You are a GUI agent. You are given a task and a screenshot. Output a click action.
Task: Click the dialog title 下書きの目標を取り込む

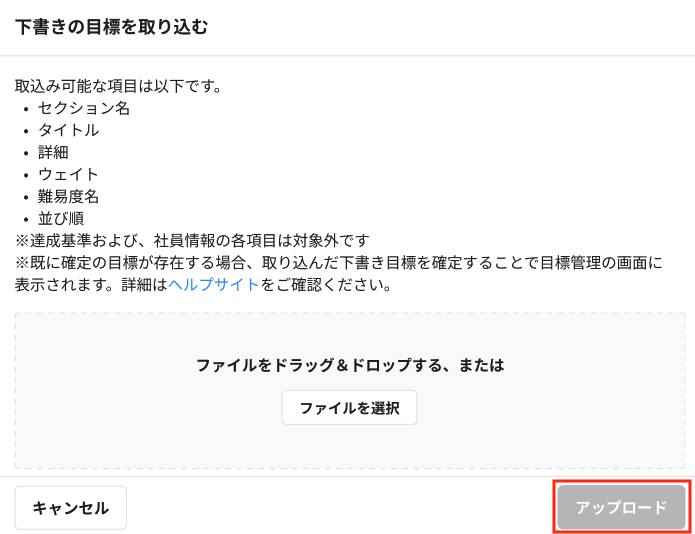click(x=111, y=27)
